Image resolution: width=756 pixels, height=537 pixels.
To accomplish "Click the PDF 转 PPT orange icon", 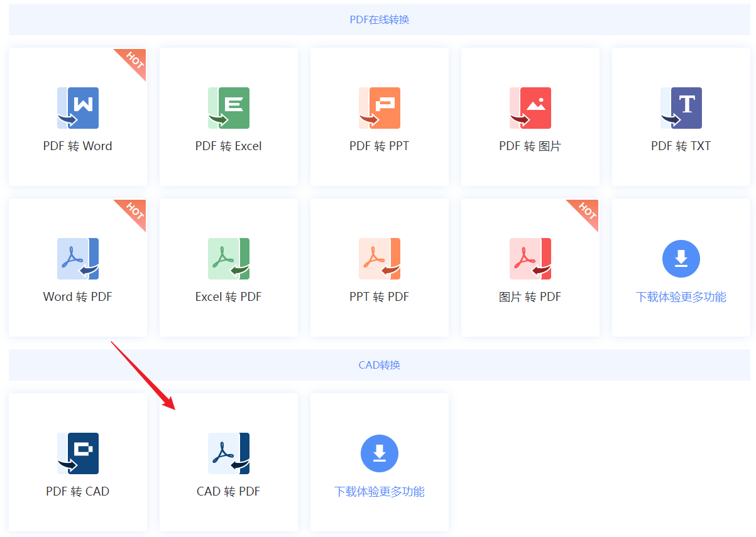I will tap(380, 108).
